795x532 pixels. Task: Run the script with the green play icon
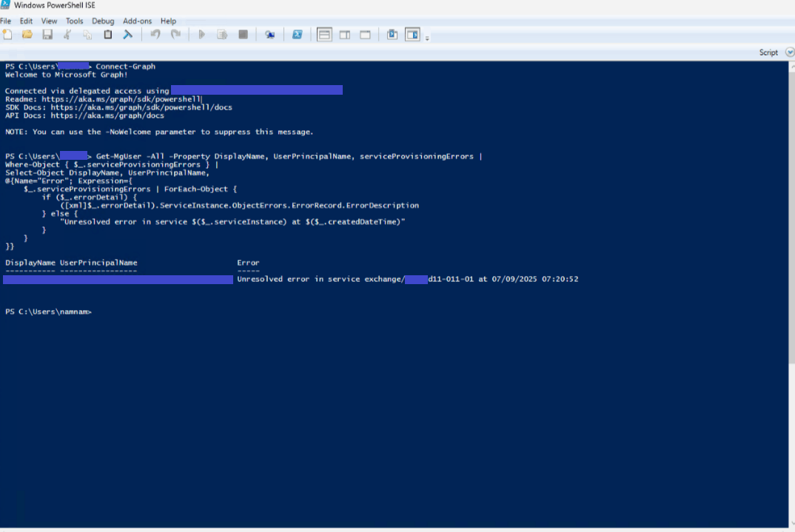(201, 34)
